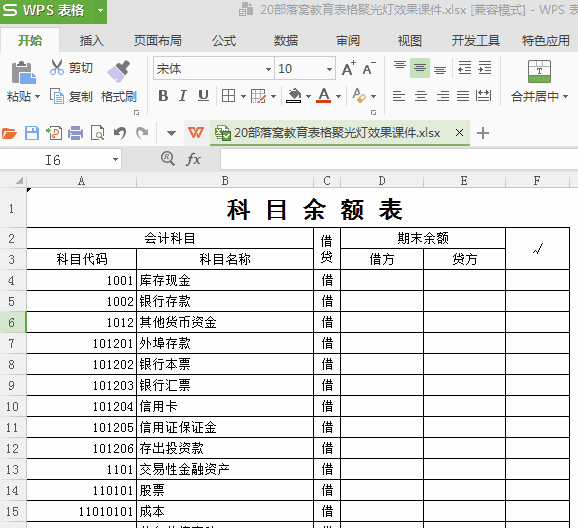578x528 pixels.
Task: Toggle Underline formatting
Action: [203, 96]
